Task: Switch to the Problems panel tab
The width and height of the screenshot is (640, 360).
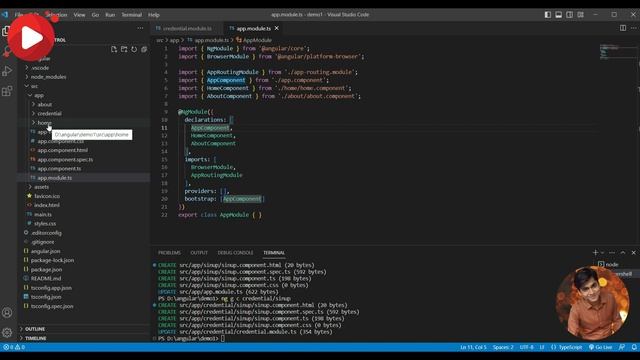Action: (169, 253)
